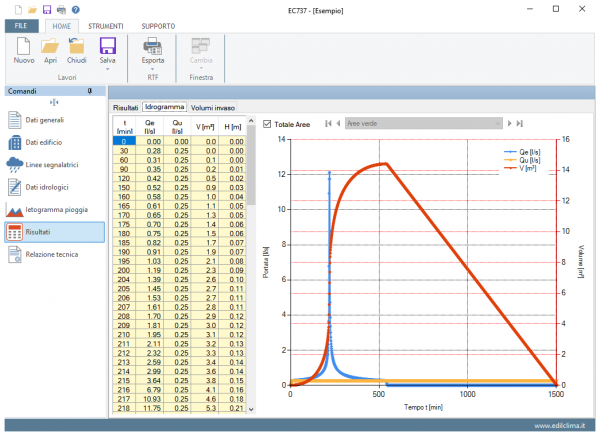Close the project with the Chiudi icon

point(77,46)
